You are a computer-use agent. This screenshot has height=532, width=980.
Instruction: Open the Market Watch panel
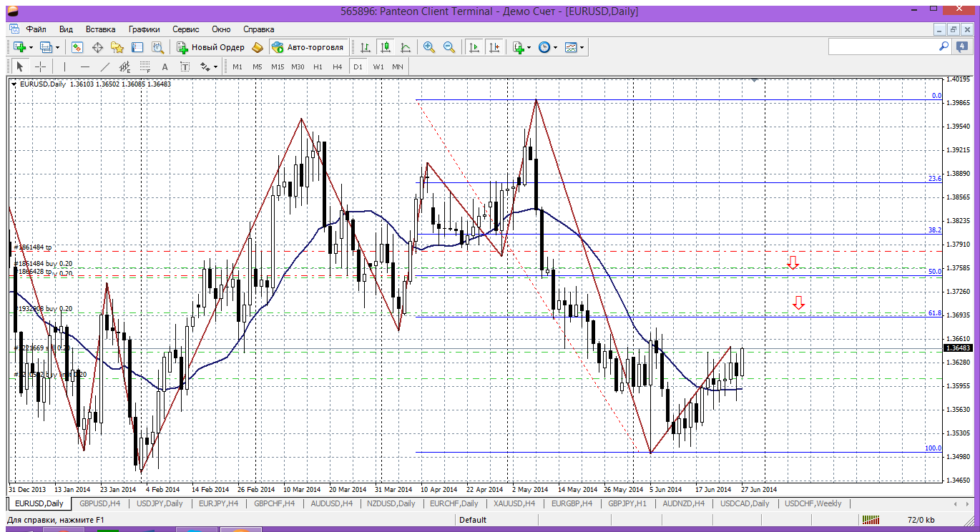[77, 47]
